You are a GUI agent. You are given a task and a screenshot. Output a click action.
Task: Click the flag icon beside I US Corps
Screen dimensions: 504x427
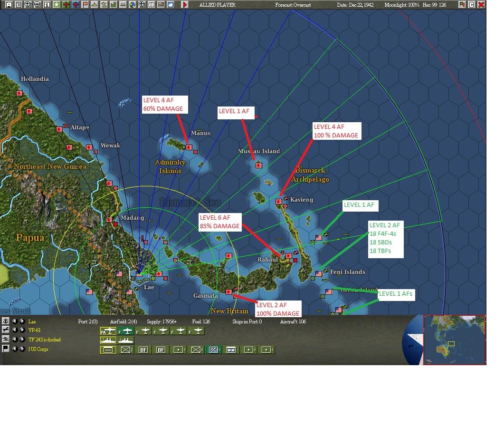(6, 349)
